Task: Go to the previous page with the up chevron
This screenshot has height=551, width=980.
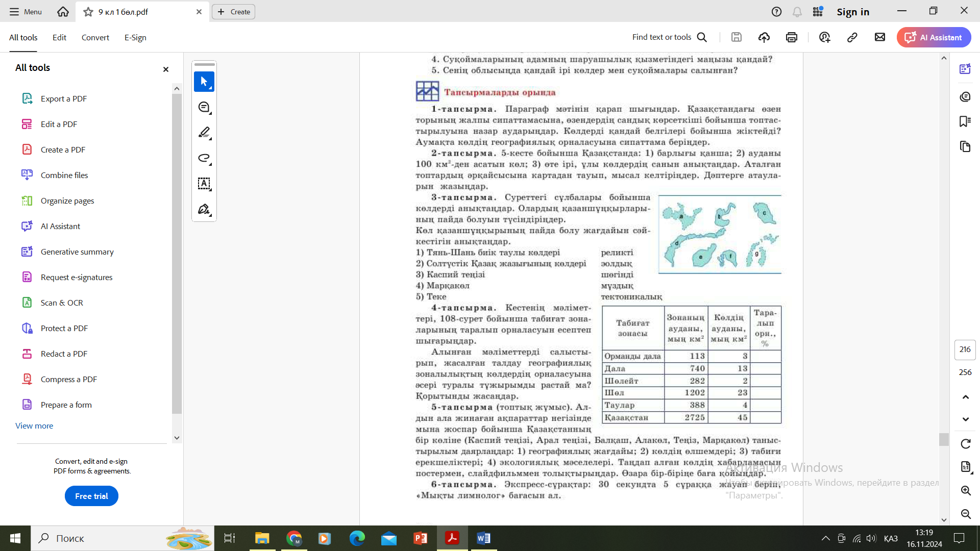Action: [965, 397]
